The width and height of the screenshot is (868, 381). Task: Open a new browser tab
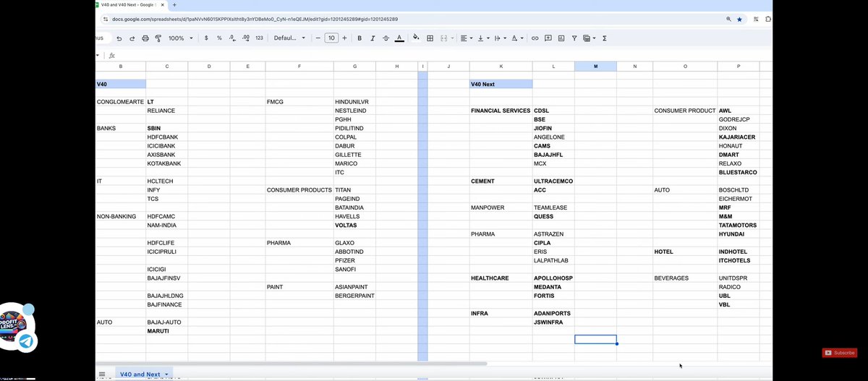[174, 5]
